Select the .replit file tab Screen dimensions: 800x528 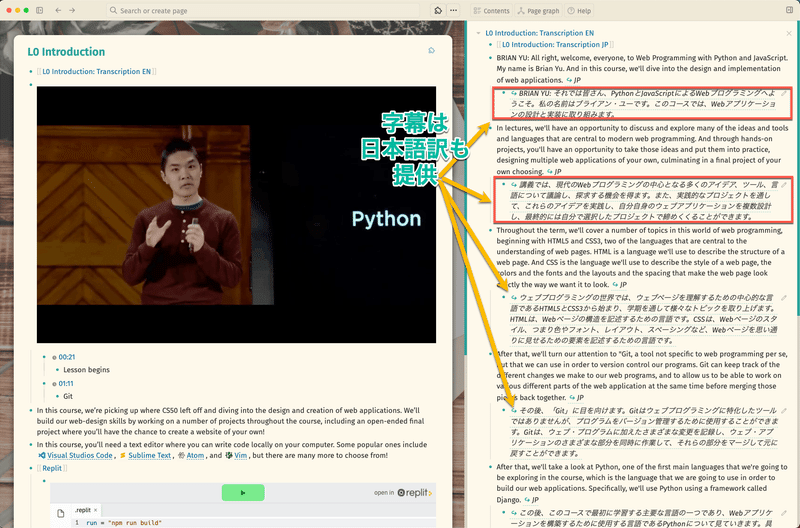pos(83,510)
